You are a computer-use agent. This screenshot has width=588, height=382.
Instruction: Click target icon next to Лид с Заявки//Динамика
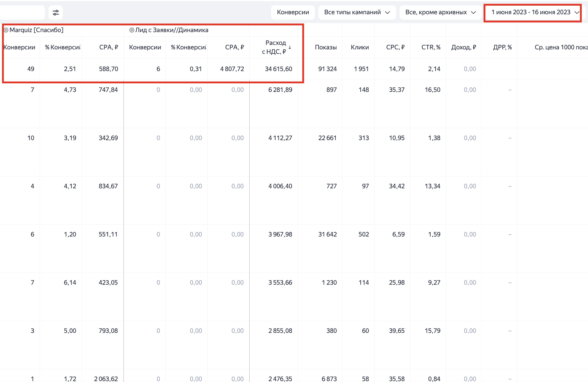(132, 30)
